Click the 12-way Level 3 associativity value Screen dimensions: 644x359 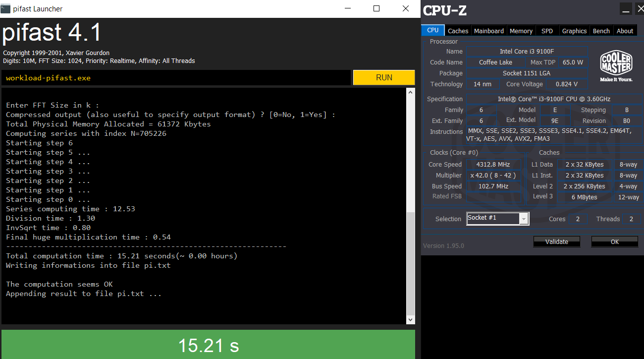tap(629, 197)
